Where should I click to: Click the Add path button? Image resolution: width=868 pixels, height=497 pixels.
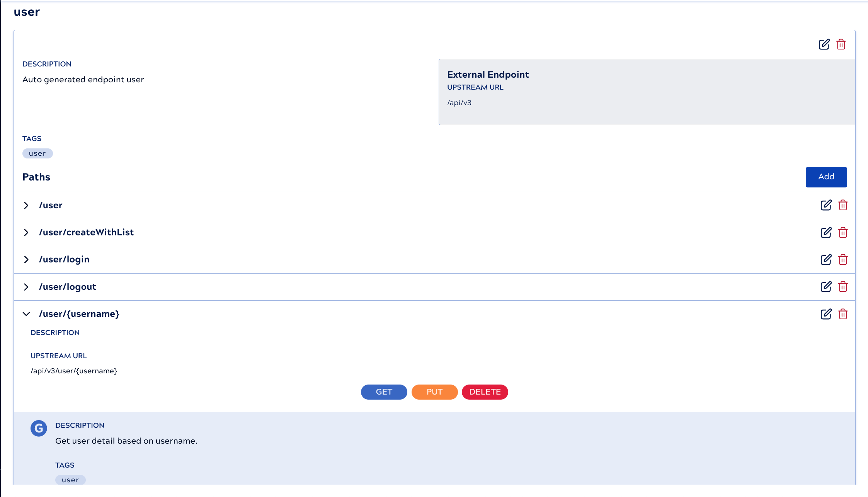[826, 177]
